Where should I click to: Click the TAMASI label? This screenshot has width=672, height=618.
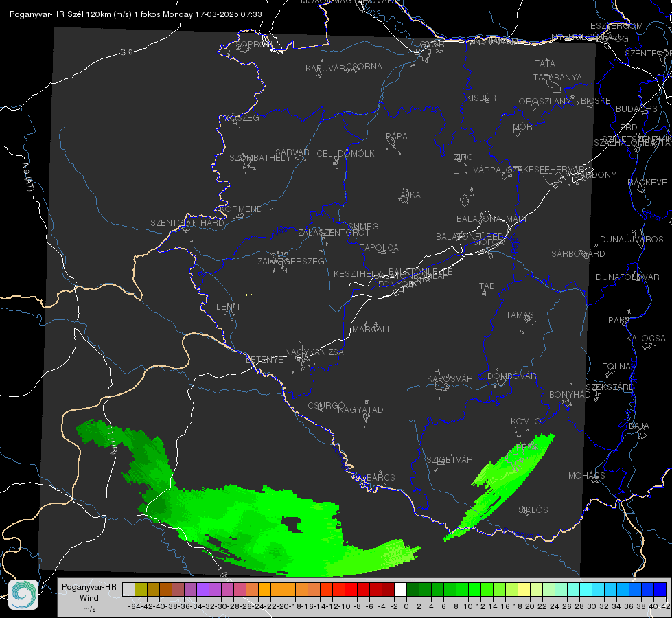click(x=521, y=314)
